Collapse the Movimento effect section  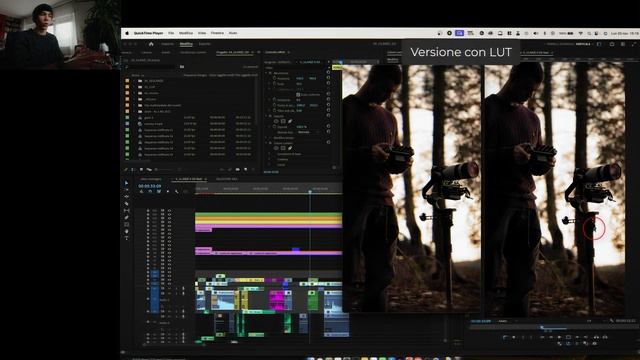(267, 73)
